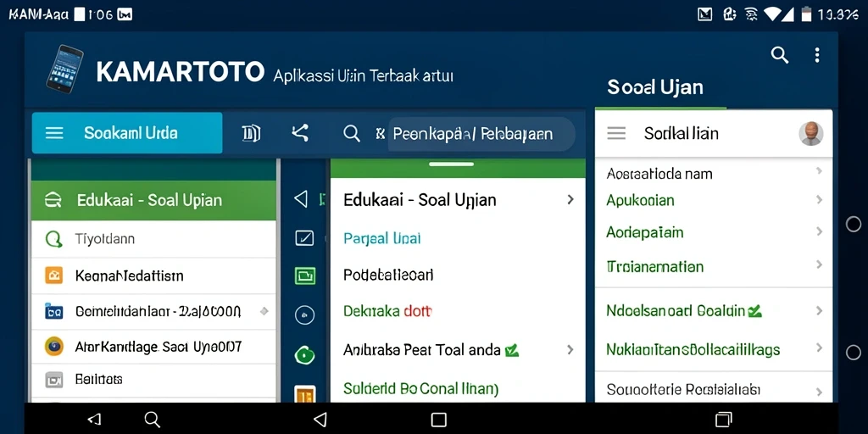The image size is (868, 434).
Task: Open the mail notification icon in status bar
Action: (x=704, y=14)
